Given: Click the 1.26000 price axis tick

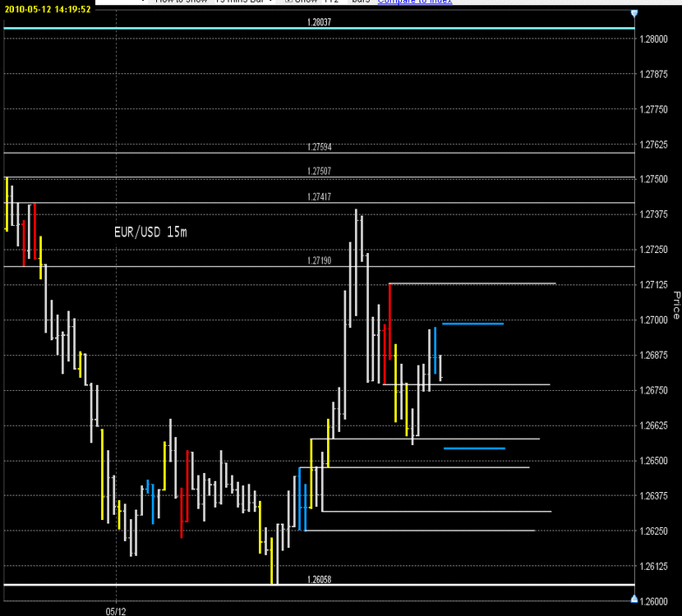Looking at the screenshot, I should (x=653, y=601).
